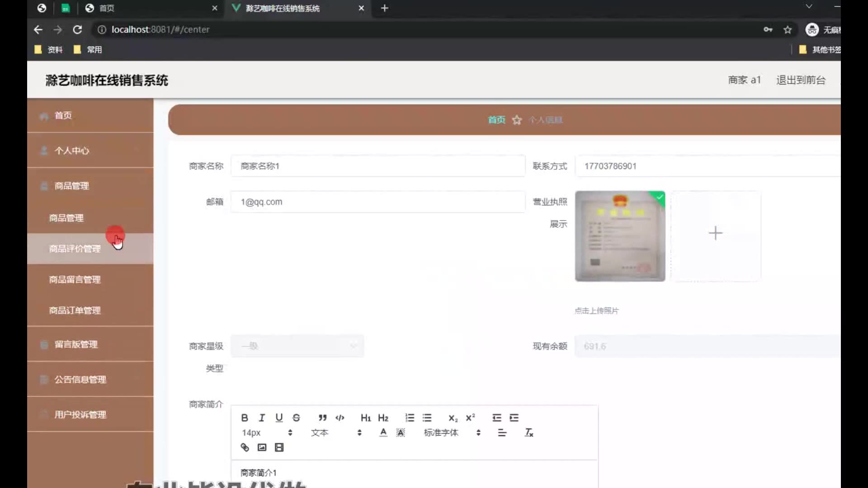Insert a blockquote in 商家简介
868x488 pixels.
coord(322,418)
